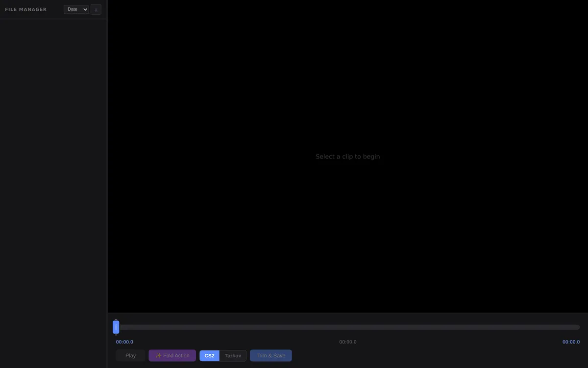The height and width of the screenshot is (368, 588).
Task: Click the timeline scrub track
Action: (348, 327)
